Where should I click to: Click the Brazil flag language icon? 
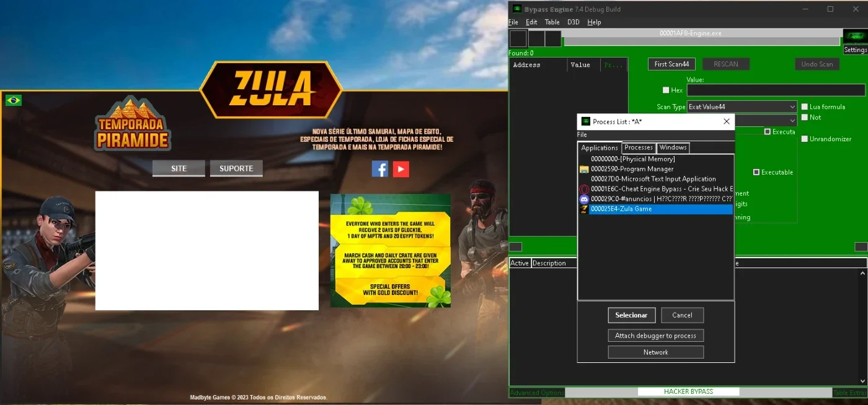coord(14,100)
